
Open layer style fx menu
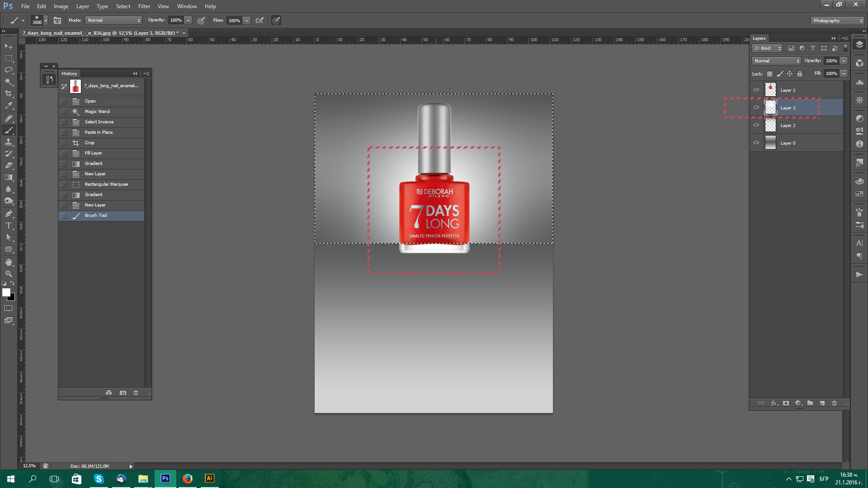pyautogui.click(x=774, y=403)
